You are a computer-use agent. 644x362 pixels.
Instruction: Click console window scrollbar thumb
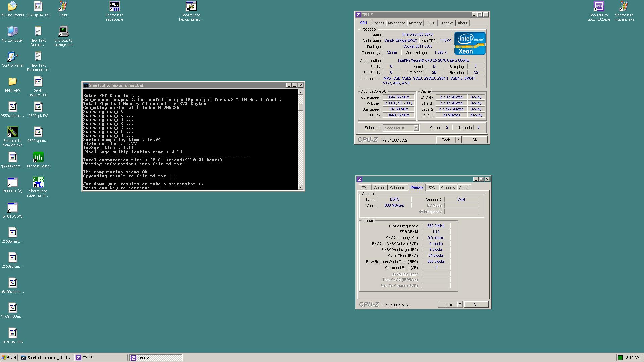coord(301,107)
